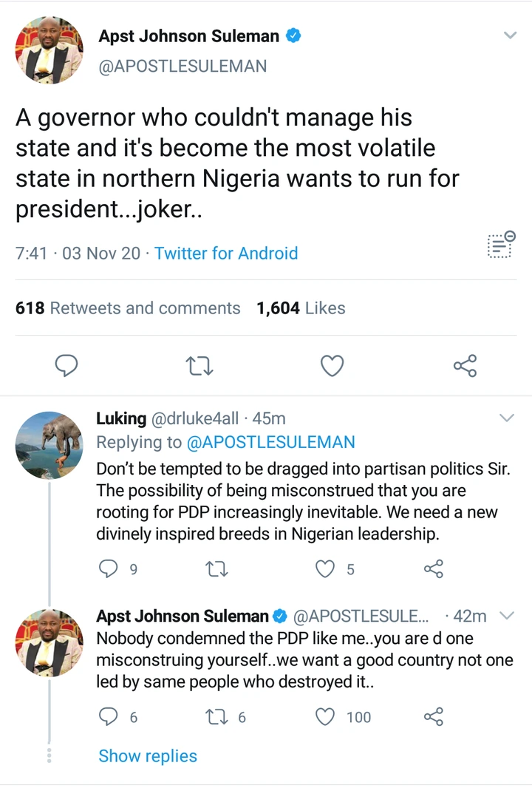
Task: Open Luking's profile picture
Action: click(x=49, y=445)
